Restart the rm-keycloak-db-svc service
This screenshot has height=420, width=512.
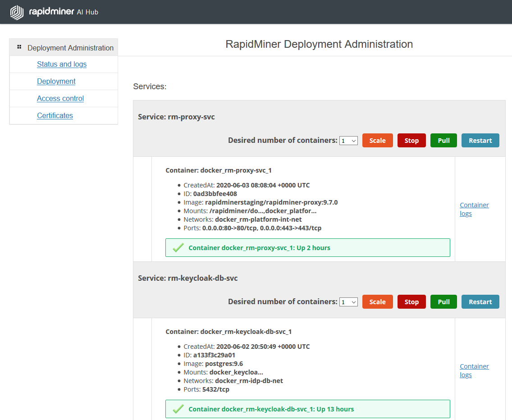click(480, 301)
